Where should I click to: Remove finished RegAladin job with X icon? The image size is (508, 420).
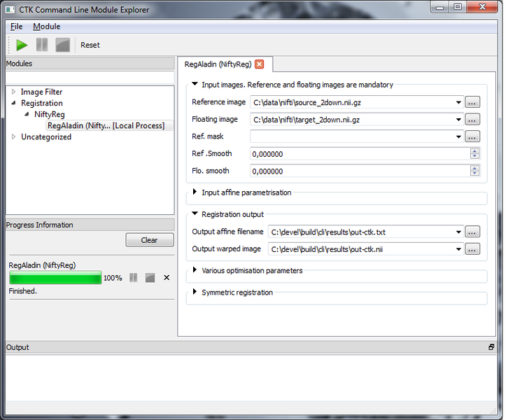tap(167, 278)
